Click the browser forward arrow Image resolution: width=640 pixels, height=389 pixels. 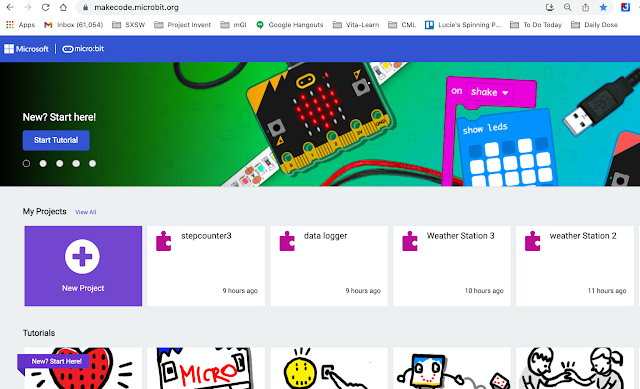pyautogui.click(x=28, y=7)
